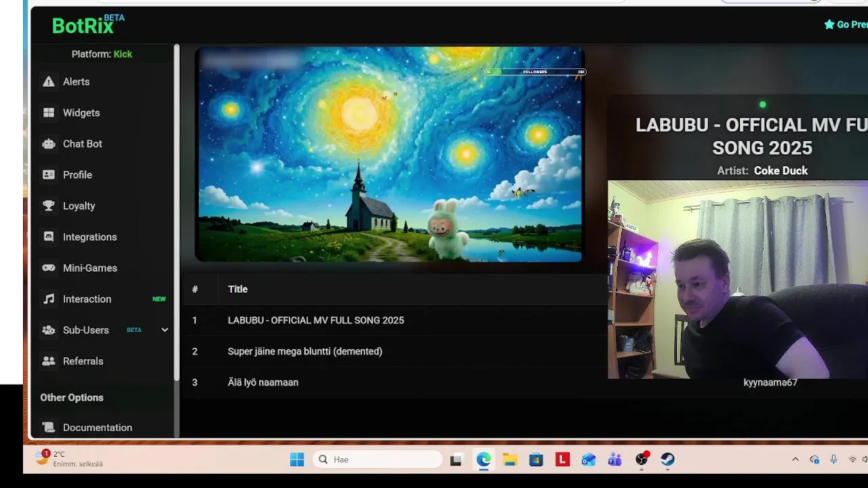
Task: Open the weather widget showing 2°C
Action: tap(69, 459)
